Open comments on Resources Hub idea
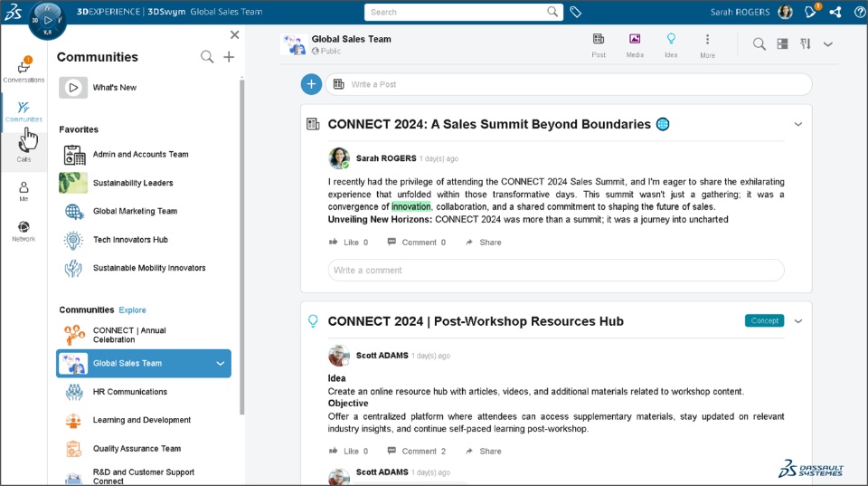 (x=416, y=451)
